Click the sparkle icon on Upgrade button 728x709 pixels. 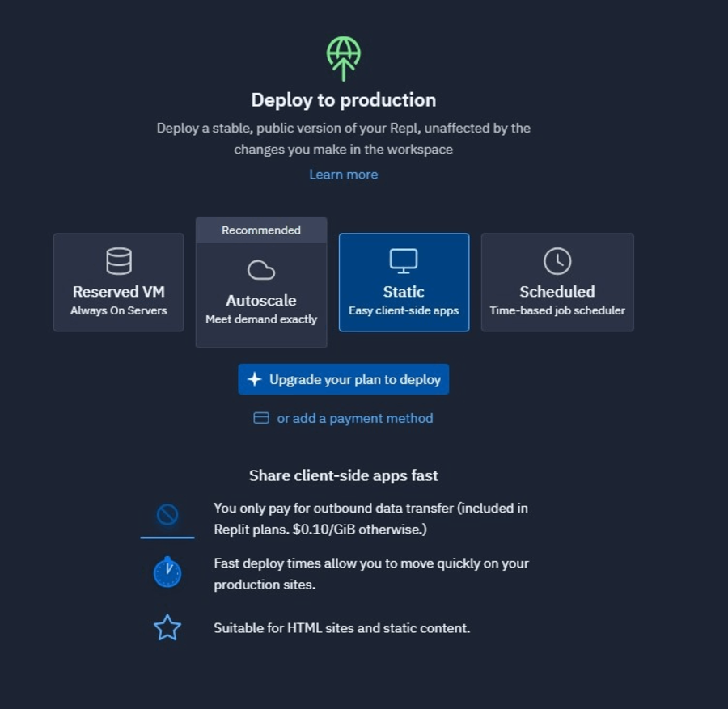pos(255,379)
